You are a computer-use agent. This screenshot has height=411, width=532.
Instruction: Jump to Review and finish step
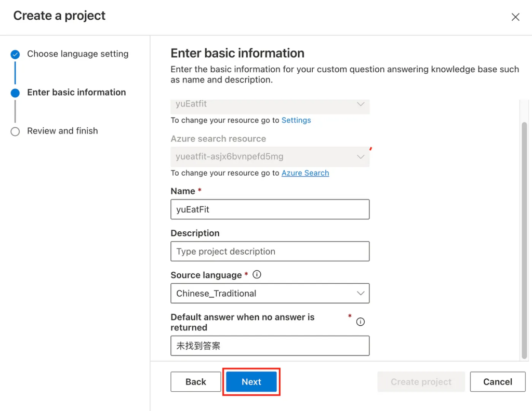[62, 131]
